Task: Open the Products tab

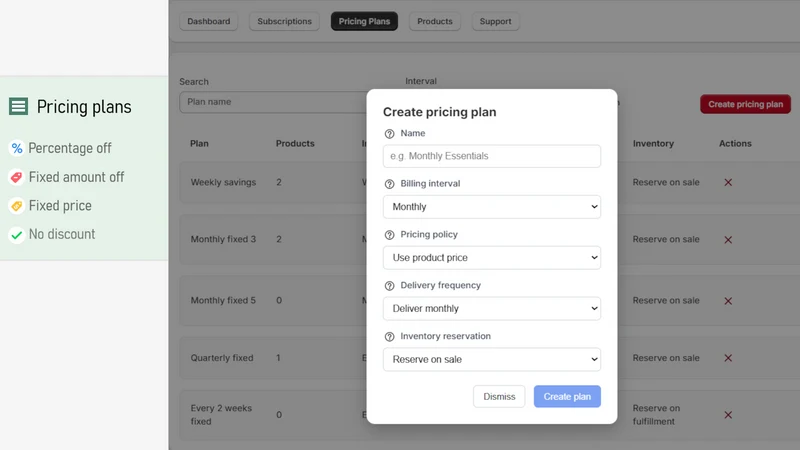Action: [435, 21]
